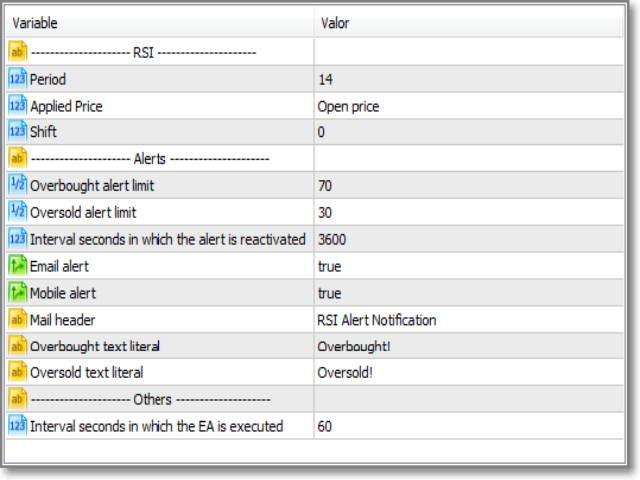
Task: Click the green boolean icon beside Email alert
Action: (x=17, y=266)
